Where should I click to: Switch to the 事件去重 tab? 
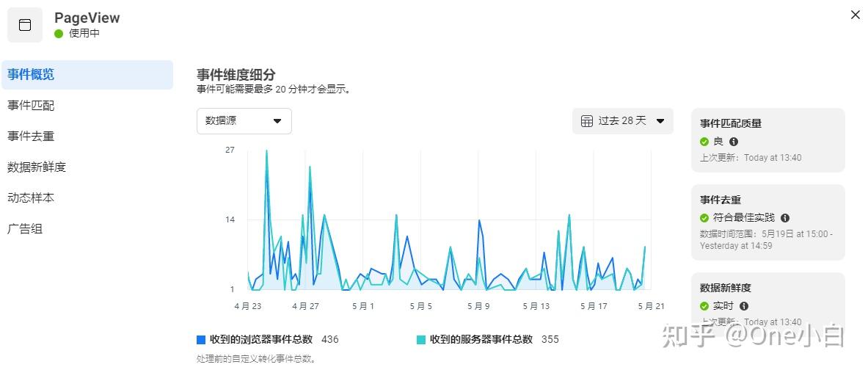coord(31,137)
